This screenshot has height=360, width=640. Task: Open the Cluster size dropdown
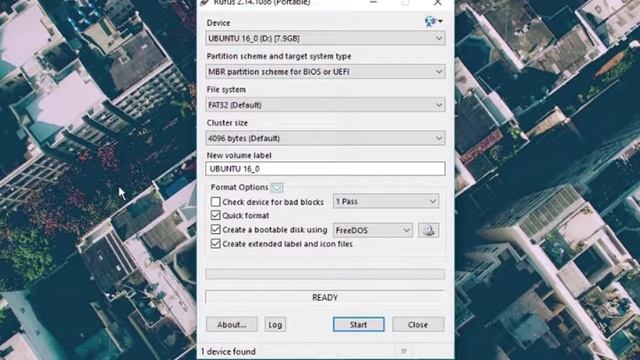click(325, 138)
